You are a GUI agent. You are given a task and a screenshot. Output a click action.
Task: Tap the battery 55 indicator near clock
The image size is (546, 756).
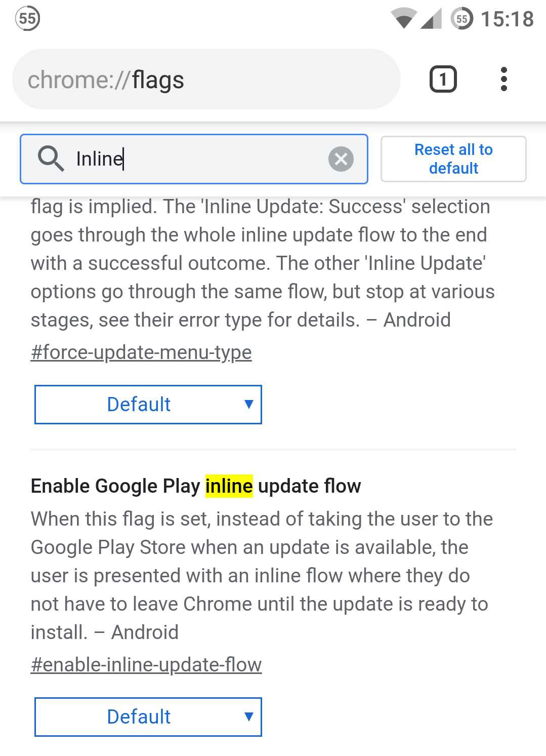(x=462, y=19)
